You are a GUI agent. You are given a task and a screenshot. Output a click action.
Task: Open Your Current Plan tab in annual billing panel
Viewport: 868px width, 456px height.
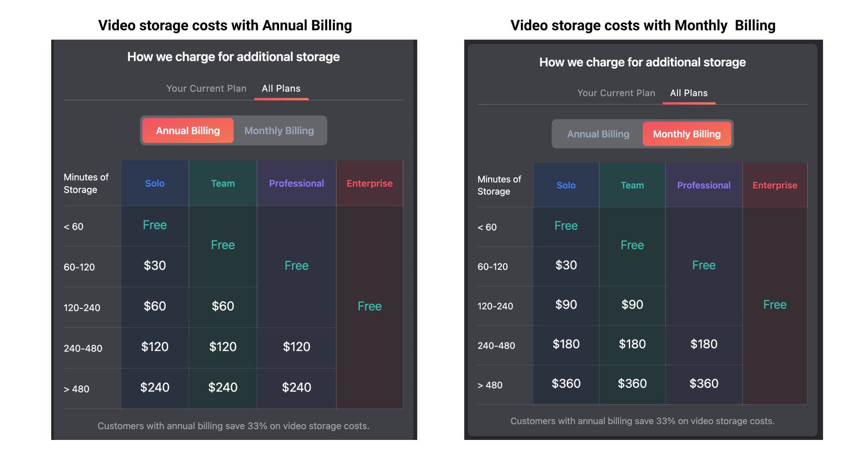[x=206, y=89]
